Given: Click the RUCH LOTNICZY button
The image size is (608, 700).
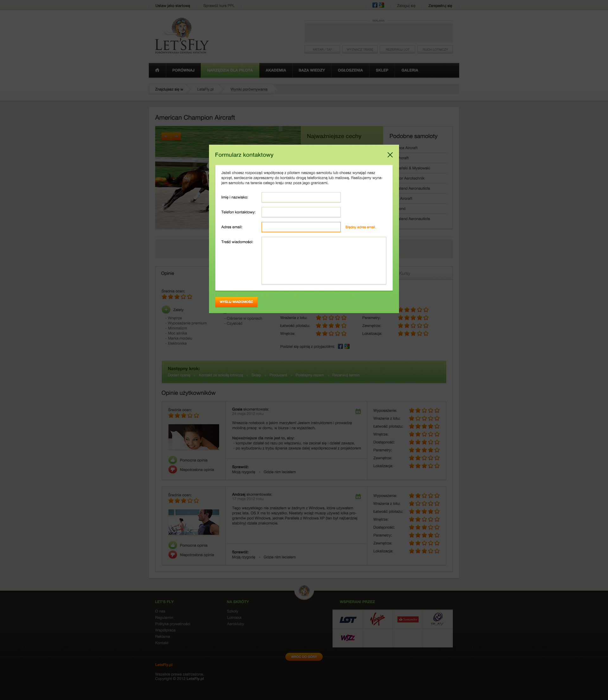Looking at the screenshot, I should pos(435,49).
